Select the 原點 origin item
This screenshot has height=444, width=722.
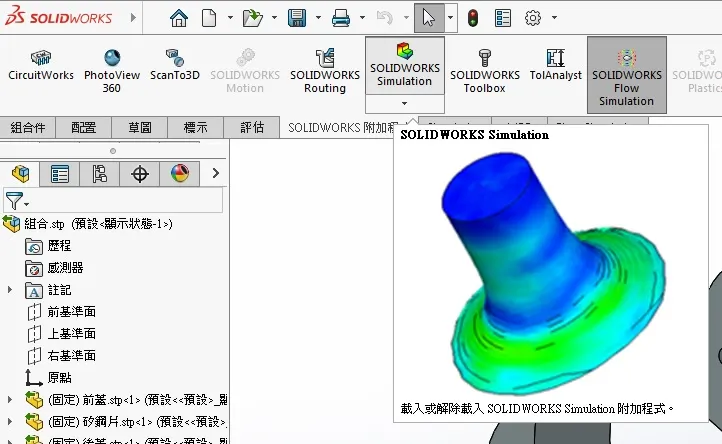point(48,378)
